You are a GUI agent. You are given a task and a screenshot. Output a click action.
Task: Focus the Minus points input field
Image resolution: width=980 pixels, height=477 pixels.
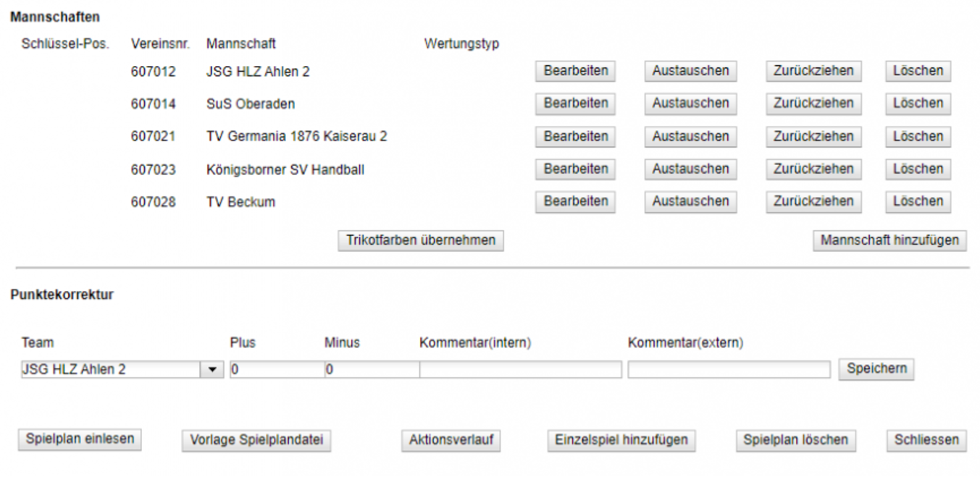pyautogui.click(x=372, y=370)
